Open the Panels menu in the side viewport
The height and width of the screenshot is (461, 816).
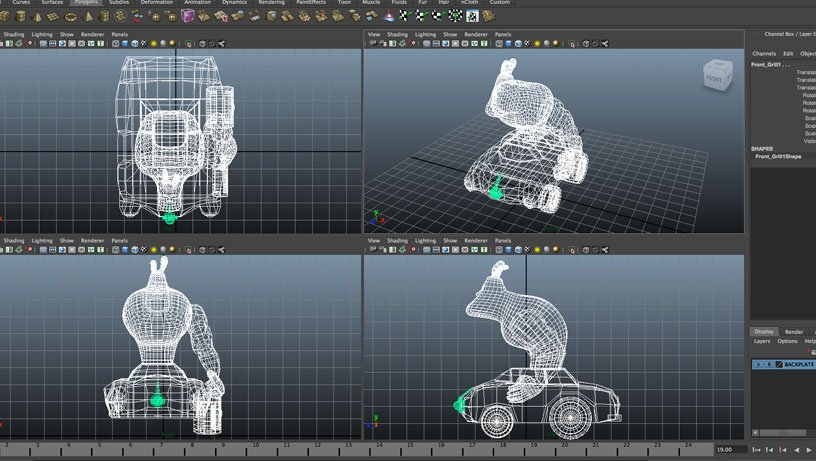coord(503,241)
